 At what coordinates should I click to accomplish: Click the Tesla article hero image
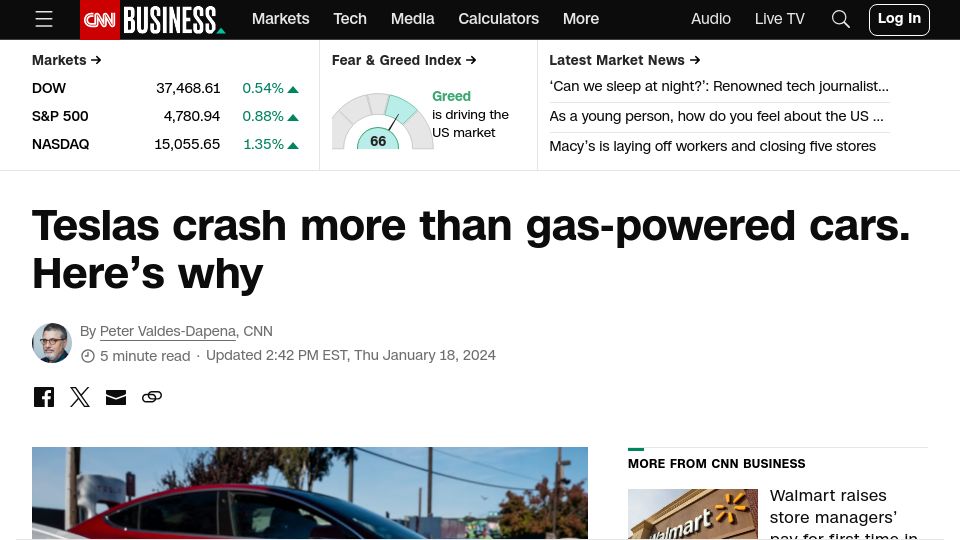[310, 493]
